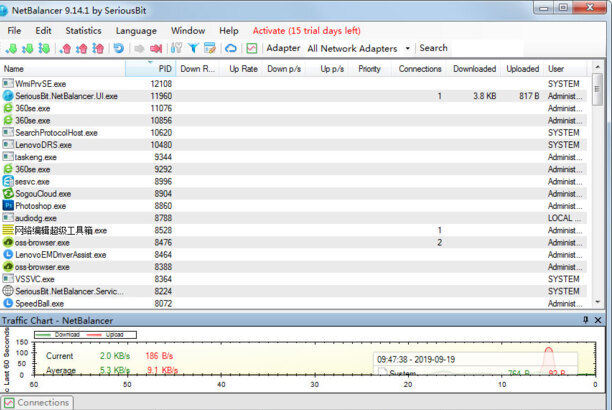
Task: Click the process list scrollbar thumb
Action: (x=597, y=89)
